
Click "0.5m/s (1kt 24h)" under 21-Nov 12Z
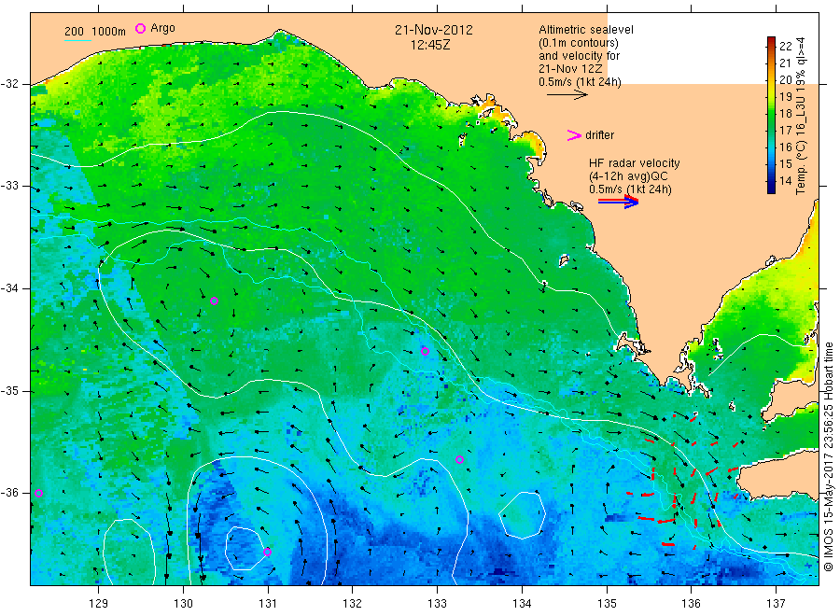coord(581,82)
